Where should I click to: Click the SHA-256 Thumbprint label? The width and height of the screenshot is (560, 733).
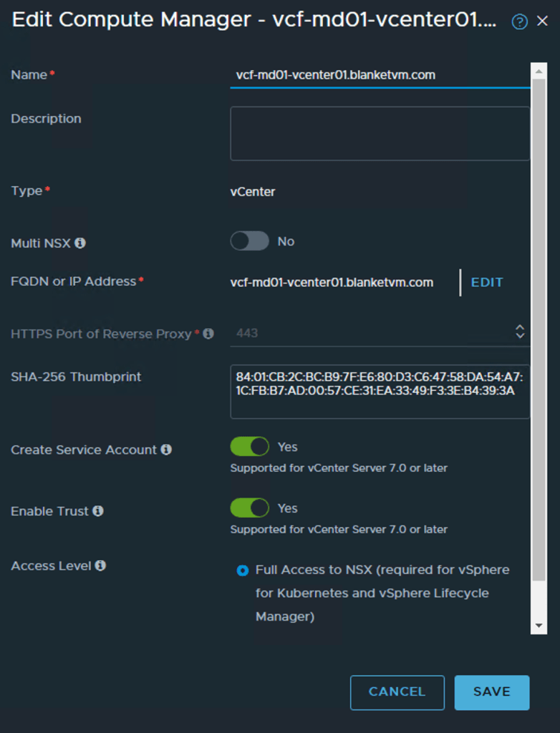tap(76, 377)
